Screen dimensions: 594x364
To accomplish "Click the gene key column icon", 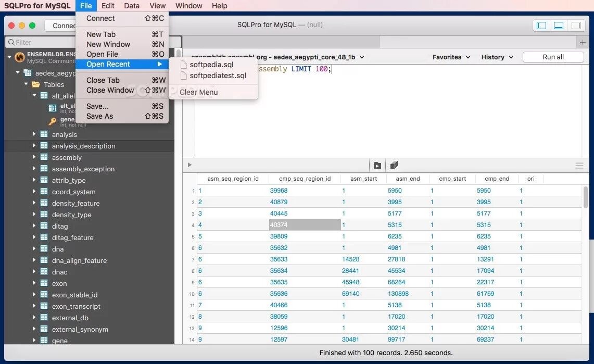I will [x=53, y=121].
